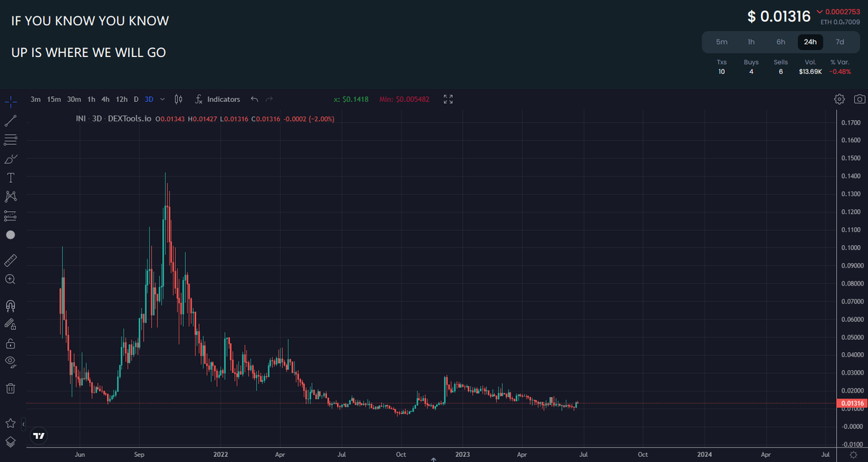Click the x: $0.1418 max label
868x462 pixels.
tap(352, 99)
